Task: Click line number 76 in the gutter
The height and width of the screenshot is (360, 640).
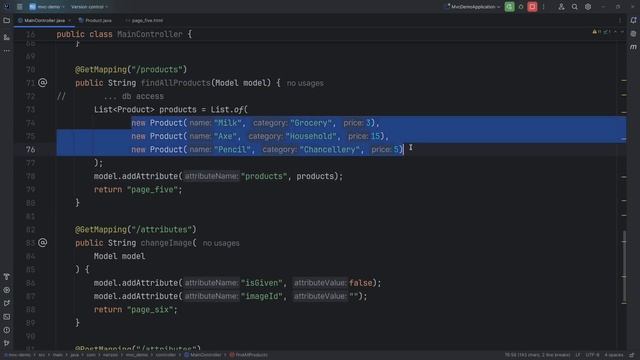Action: pos(31,150)
